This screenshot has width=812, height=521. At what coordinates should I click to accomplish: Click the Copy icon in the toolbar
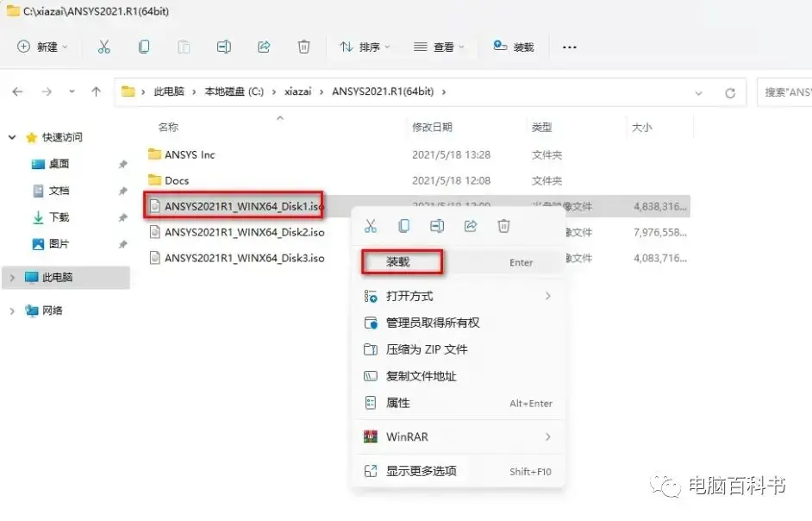[x=144, y=47]
